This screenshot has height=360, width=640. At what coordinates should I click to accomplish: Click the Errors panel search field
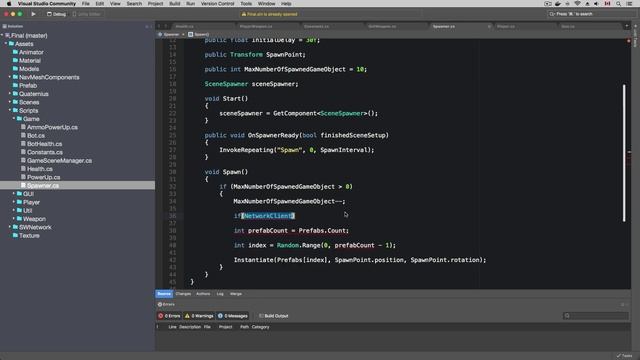coord(596,316)
